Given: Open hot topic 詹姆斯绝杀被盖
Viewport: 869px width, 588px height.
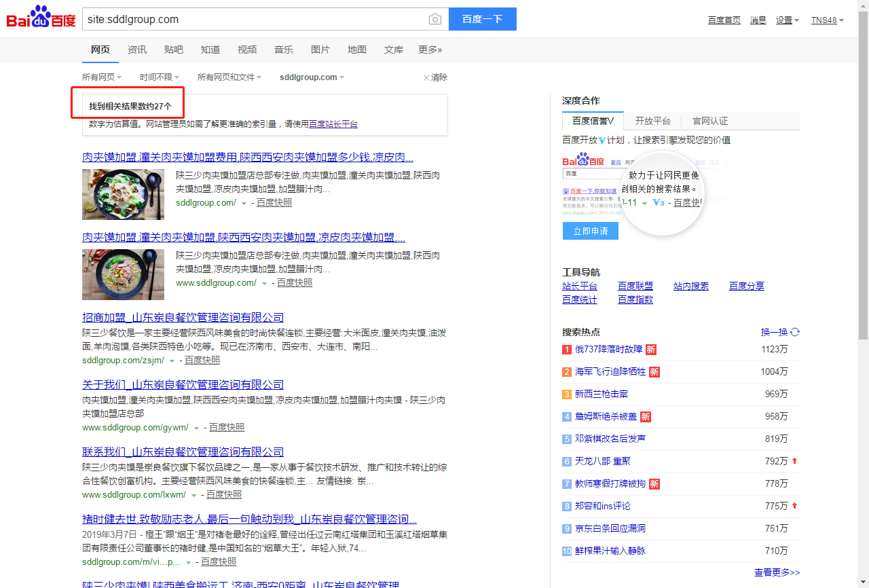Looking at the screenshot, I should (x=606, y=417).
